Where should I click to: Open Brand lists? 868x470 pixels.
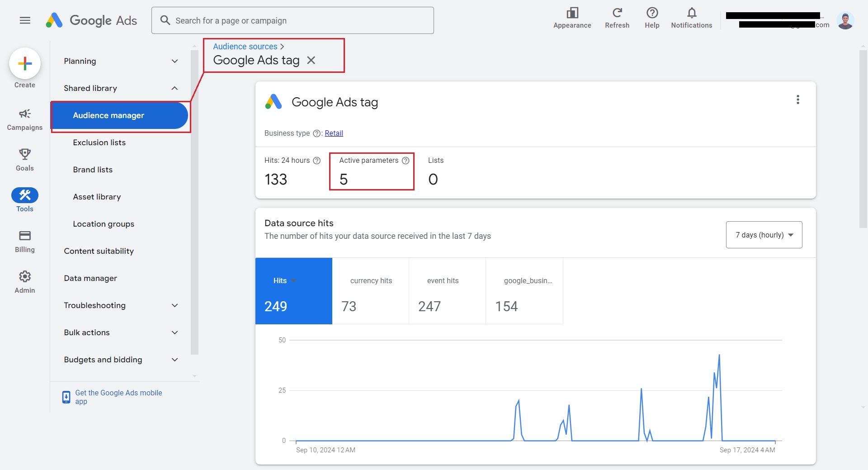93,170
